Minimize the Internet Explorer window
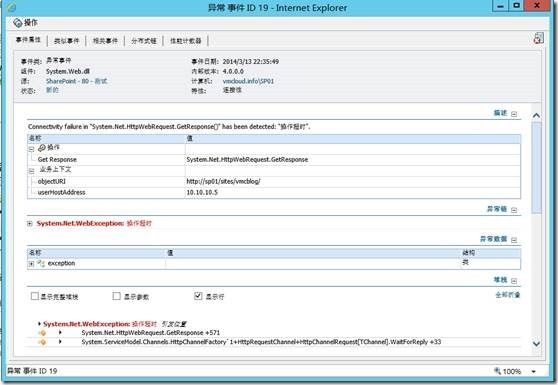The width and height of the screenshot is (558, 385). coord(500,6)
